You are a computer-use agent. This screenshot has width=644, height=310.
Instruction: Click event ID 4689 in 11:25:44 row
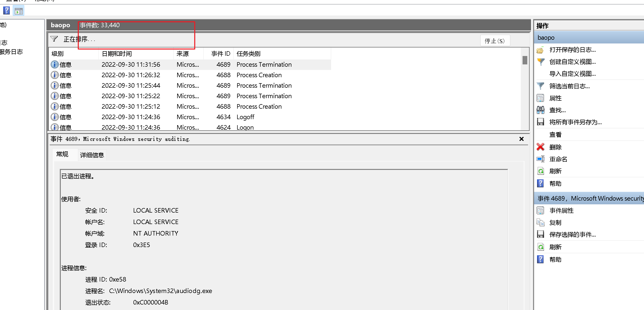click(x=223, y=85)
